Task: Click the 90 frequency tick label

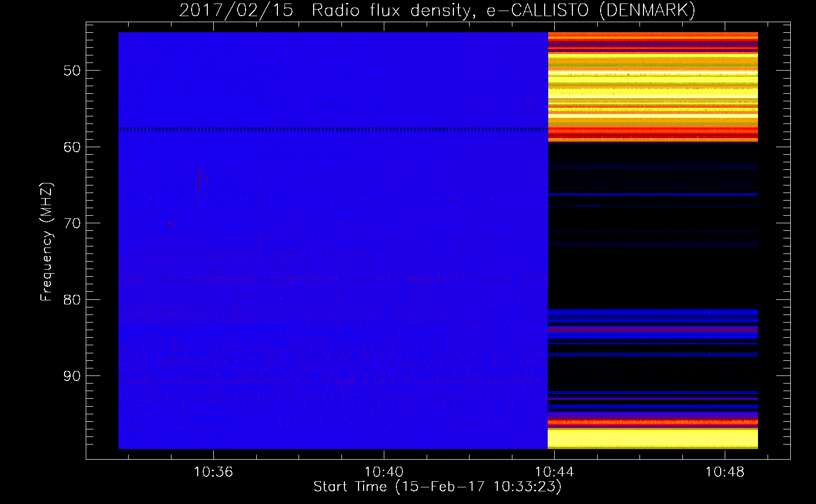Action: click(x=72, y=376)
